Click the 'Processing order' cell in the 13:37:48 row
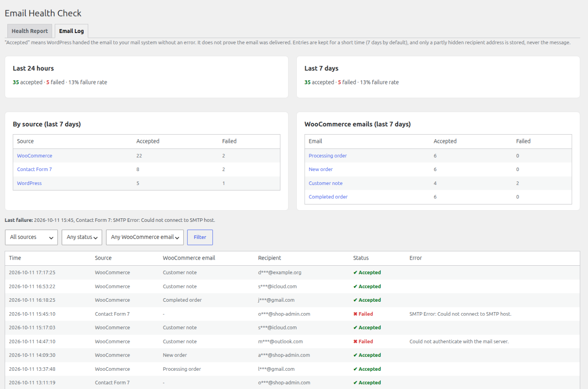Screen dimensions: 588x389 point(182,369)
